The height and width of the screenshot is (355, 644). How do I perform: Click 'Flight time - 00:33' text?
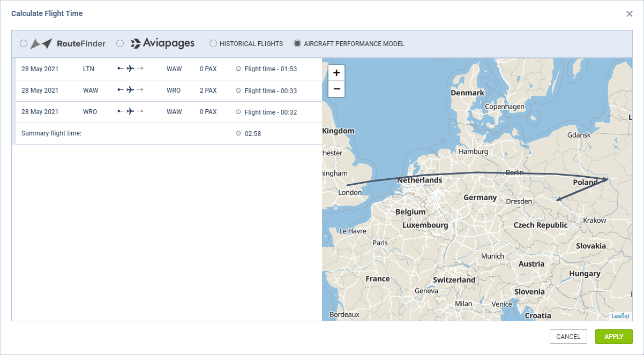[271, 90]
